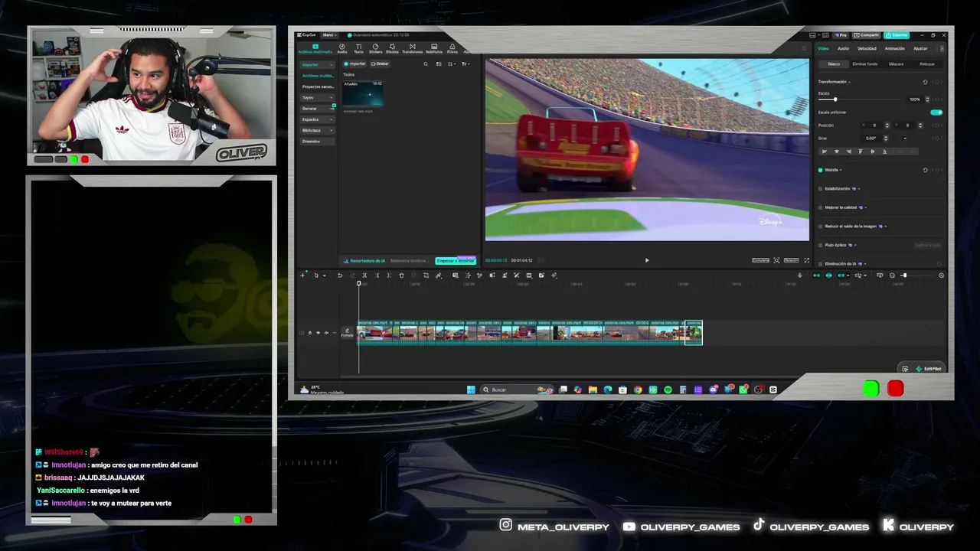
Task: Undo the last timeline action
Action: 340,275
